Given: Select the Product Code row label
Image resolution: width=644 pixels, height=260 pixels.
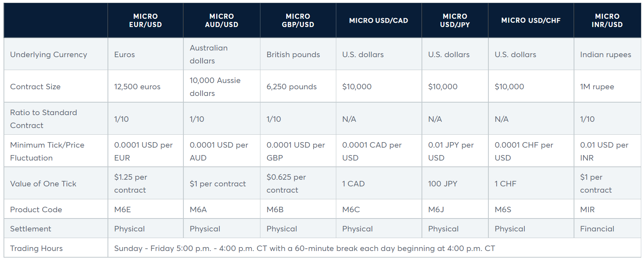Looking at the screenshot, I should pyautogui.click(x=36, y=209).
